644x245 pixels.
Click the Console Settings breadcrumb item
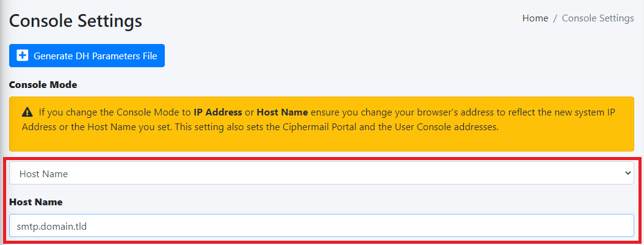point(598,18)
